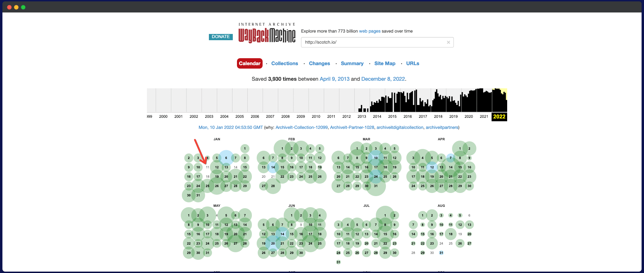Click the Wayback Machine logo
This screenshot has width=644, height=273.
267,33
